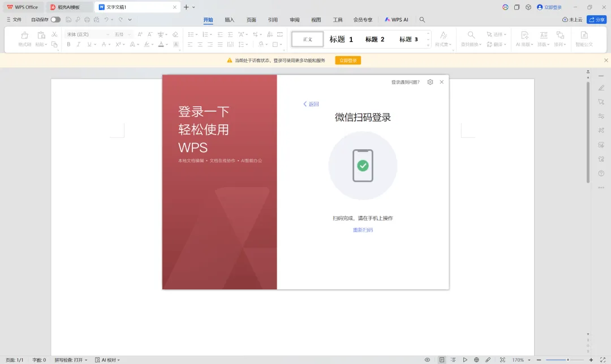Select the 标题 2 style in the gallery
This screenshot has width=611, height=364.
(x=375, y=39)
